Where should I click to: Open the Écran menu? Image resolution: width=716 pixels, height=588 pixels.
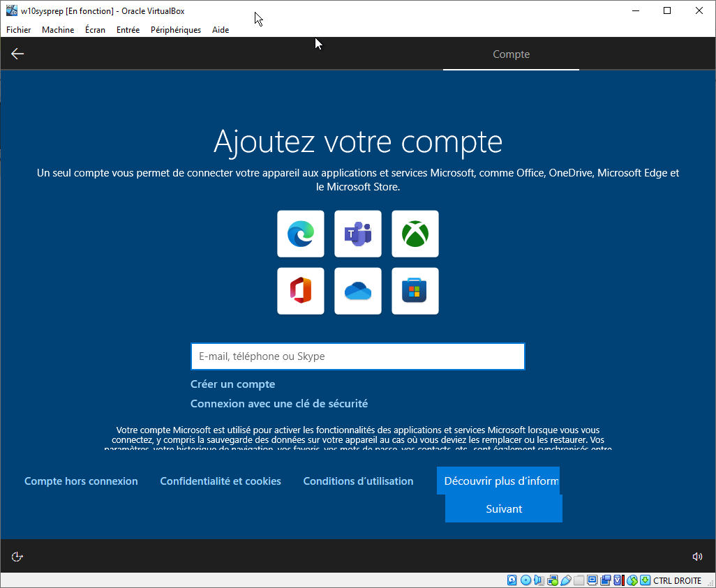point(95,30)
